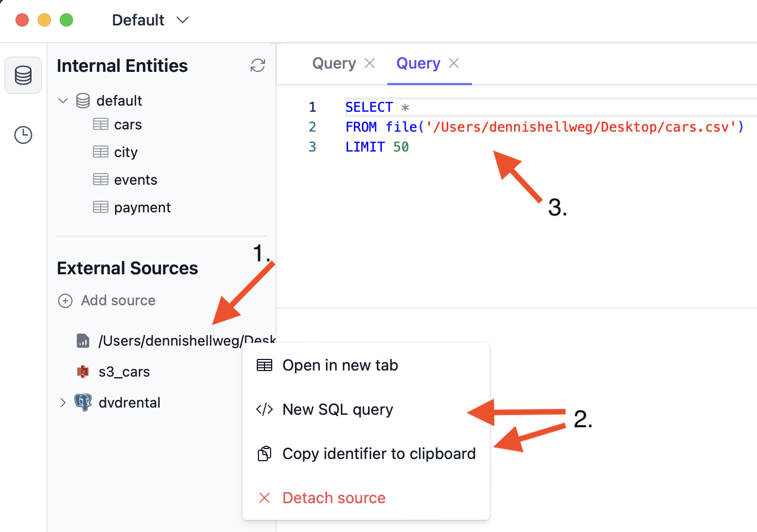
Task: Click the events table icon
Action: [101, 179]
